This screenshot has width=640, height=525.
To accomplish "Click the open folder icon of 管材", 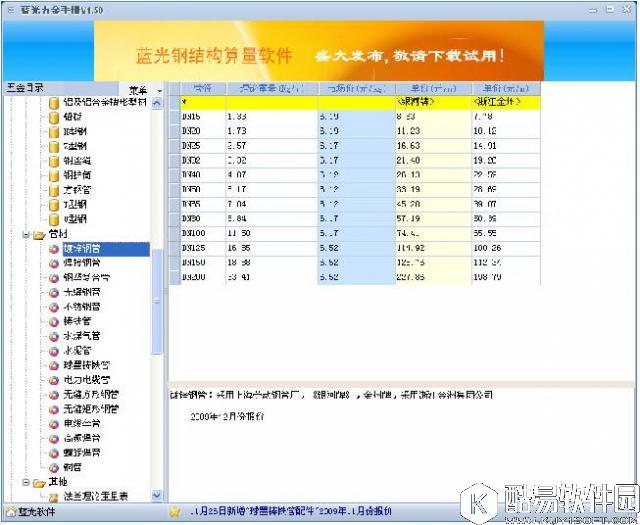I will (x=39, y=235).
